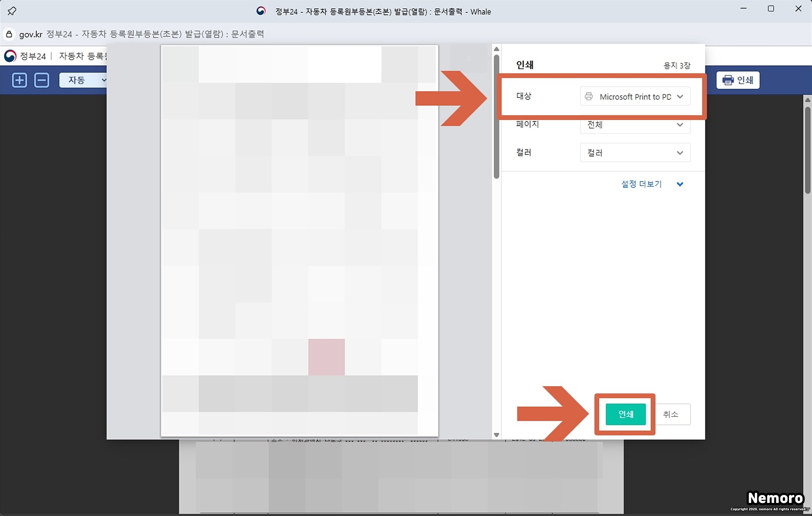The image size is (812, 516).
Task: Click the zoom in plus icon
Action: pyautogui.click(x=19, y=80)
